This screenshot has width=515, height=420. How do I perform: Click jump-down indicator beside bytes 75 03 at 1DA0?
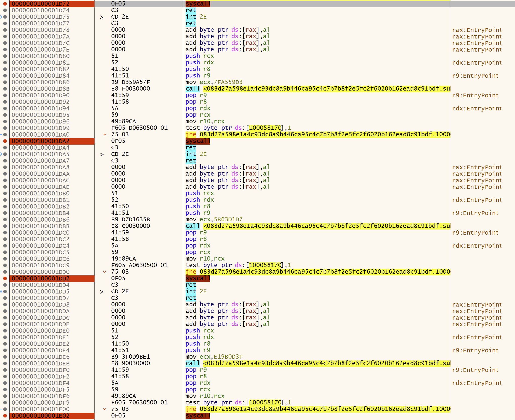click(105, 135)
